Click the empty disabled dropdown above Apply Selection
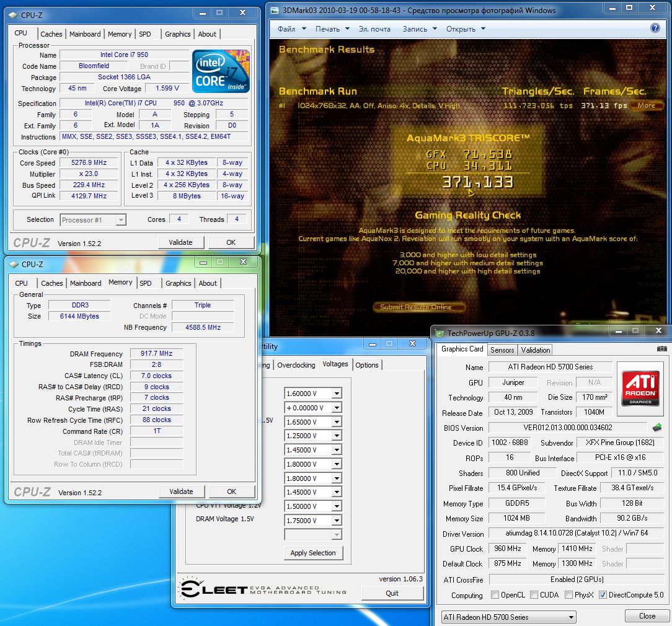 pyautogui.click(x=313, y=535)
